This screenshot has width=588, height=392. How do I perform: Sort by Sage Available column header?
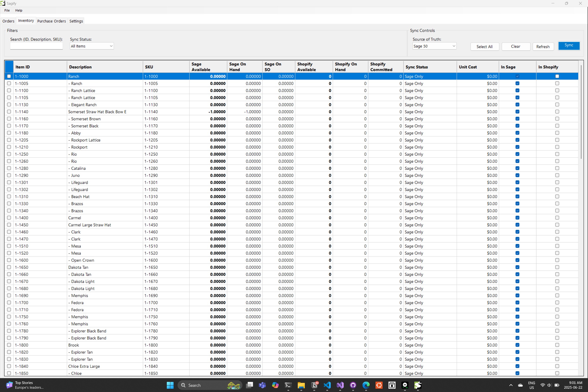tap(208, 67)
